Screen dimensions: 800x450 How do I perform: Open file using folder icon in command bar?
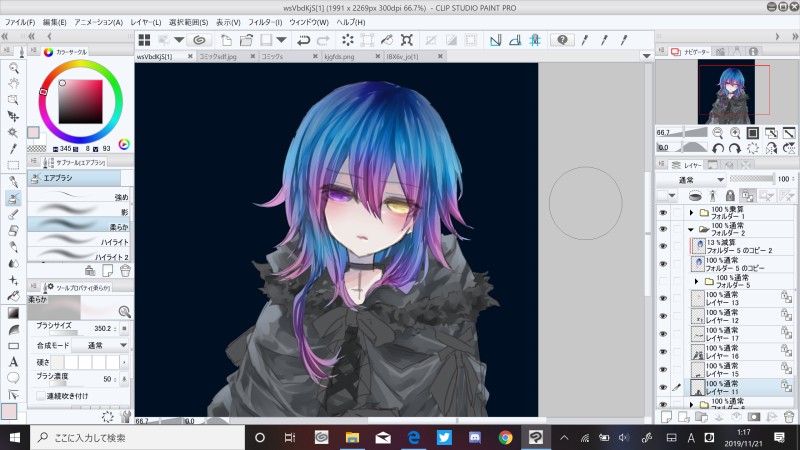click(x=246, y=40)
